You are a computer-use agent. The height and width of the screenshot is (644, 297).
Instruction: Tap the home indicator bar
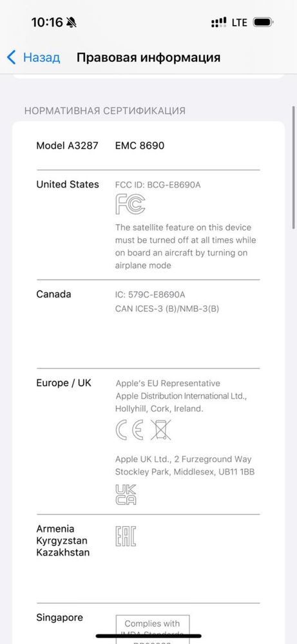149,636
